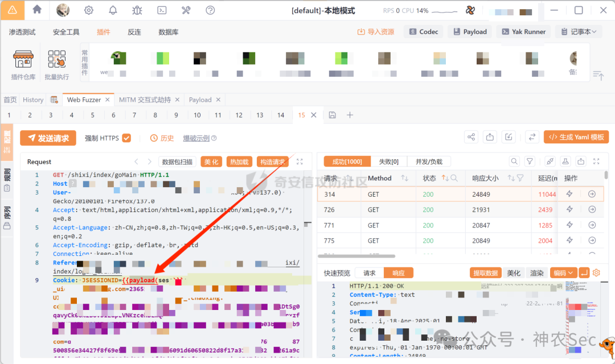
Task: Click the 渲染 button
Action: pyautogui.click(x=536, y=272)
